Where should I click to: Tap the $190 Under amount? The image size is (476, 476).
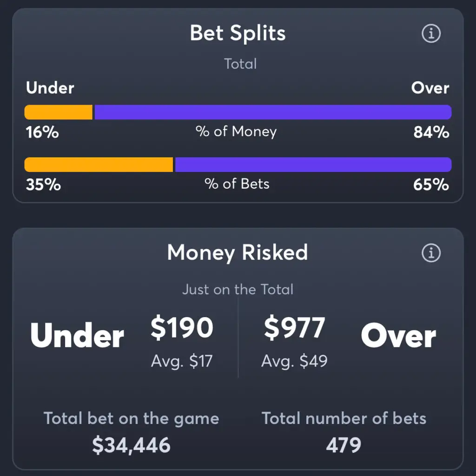point(182,328)
